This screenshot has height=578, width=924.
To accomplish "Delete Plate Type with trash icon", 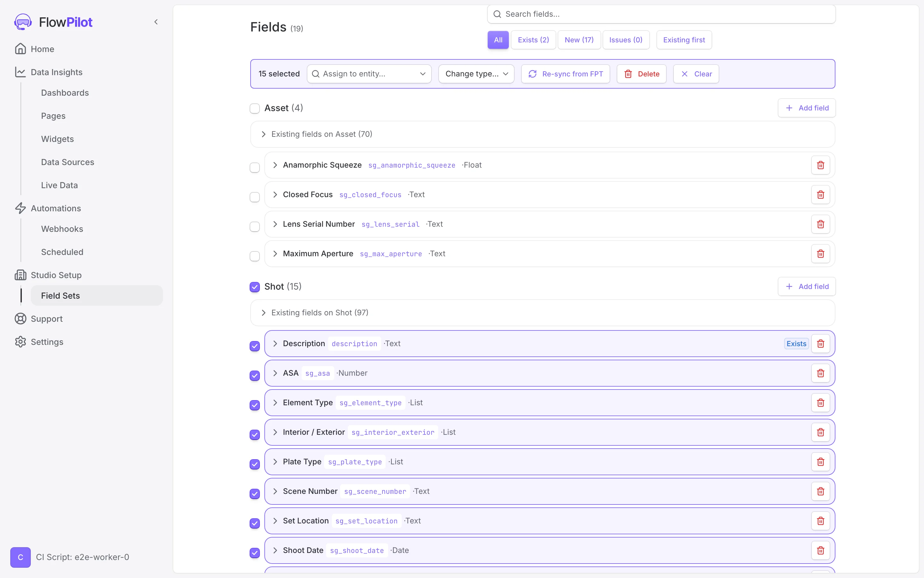I will (x=820, y=462).
